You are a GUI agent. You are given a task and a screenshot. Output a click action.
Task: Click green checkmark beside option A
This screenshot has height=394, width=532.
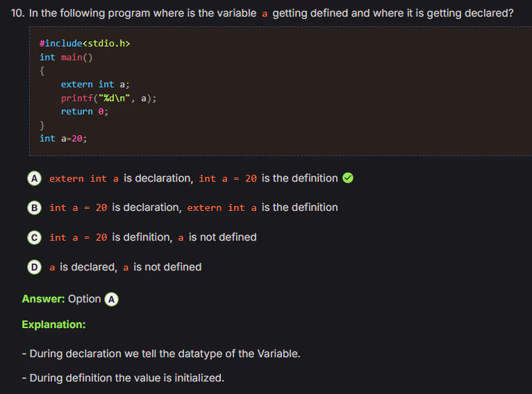pos(349,178)
